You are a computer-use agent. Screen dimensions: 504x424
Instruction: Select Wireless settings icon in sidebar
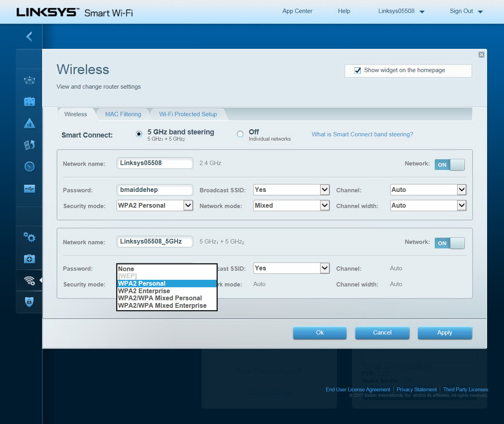click(30, 281)
